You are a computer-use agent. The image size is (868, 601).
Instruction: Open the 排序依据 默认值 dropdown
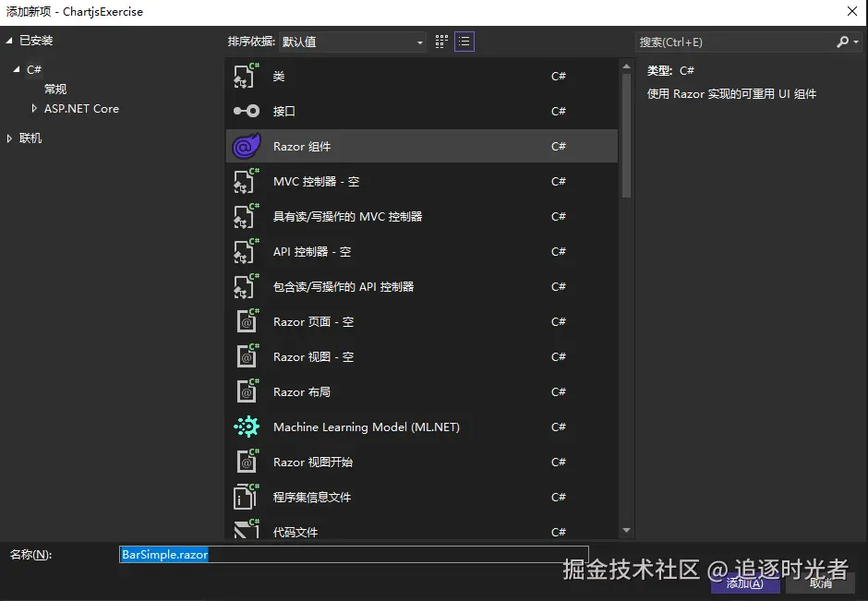(352, 42)
